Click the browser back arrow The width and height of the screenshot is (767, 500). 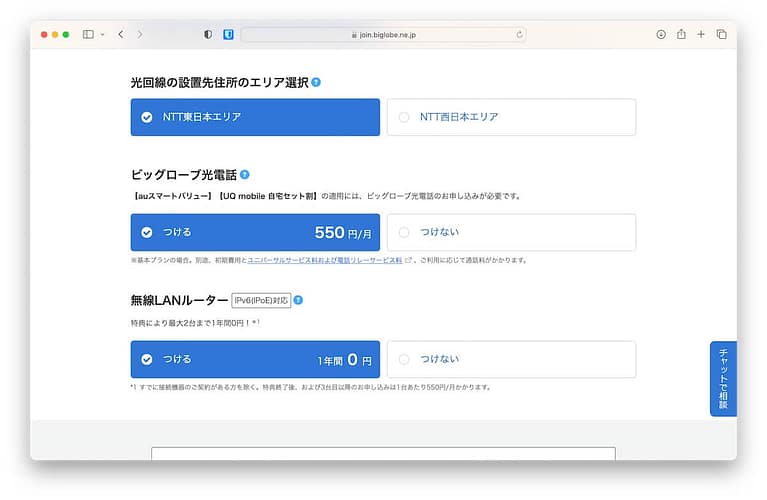click(x=120, y=34)
